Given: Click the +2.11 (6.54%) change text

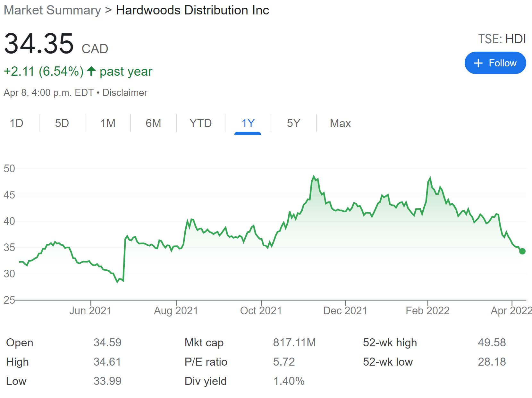Looking at the screenshot, I should click(44, 72).
